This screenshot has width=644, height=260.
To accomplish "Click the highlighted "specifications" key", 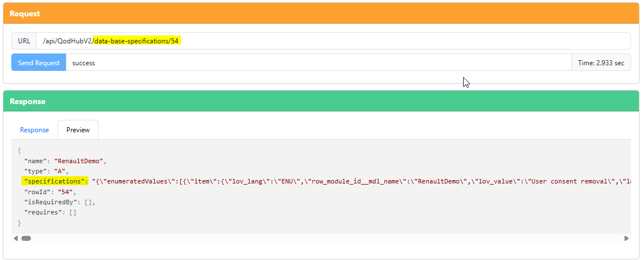I will 55,181.
